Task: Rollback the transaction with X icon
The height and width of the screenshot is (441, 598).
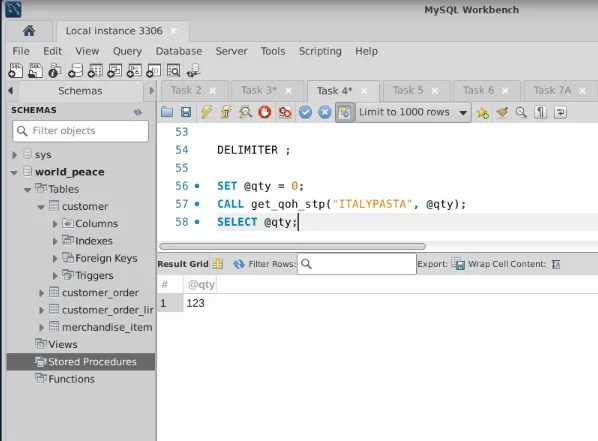Action: pyautogui.click(x=325, y=112)
